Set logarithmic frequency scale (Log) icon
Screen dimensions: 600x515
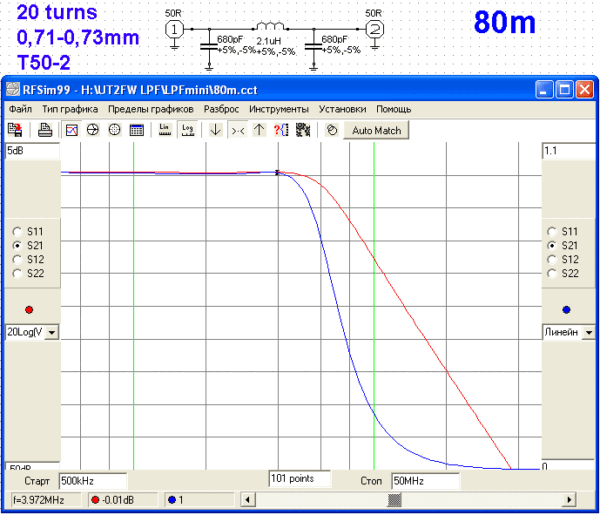point(187,130)
